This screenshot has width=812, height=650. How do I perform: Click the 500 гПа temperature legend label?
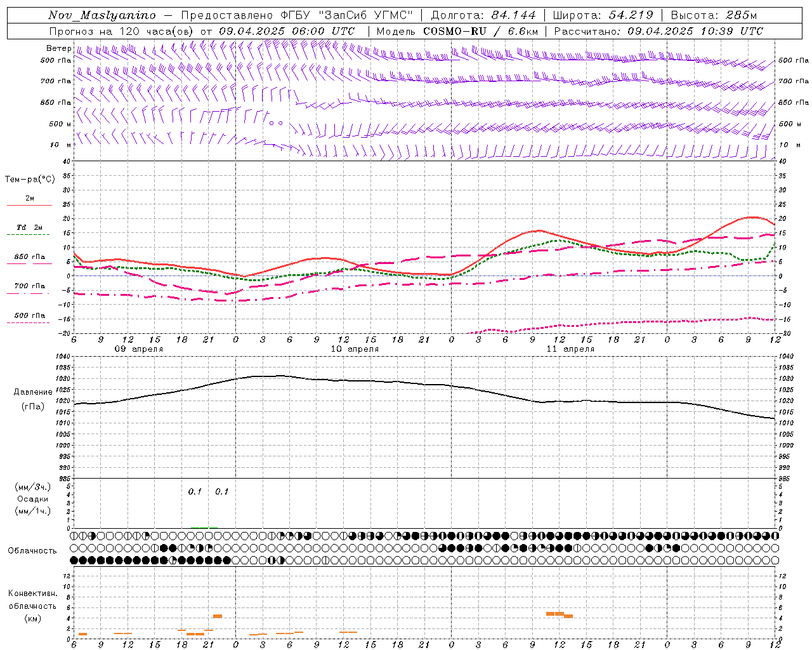[30, 315]
